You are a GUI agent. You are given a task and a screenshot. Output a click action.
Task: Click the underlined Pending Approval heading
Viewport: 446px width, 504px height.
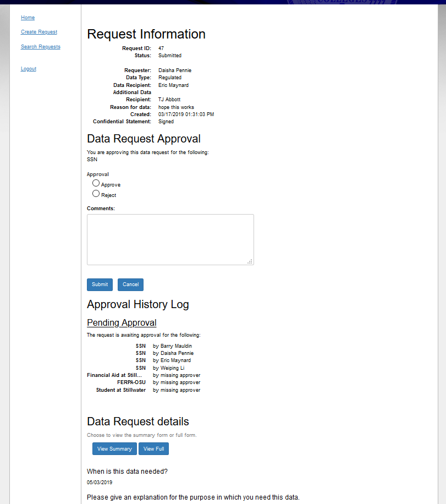tap(122, 323)
